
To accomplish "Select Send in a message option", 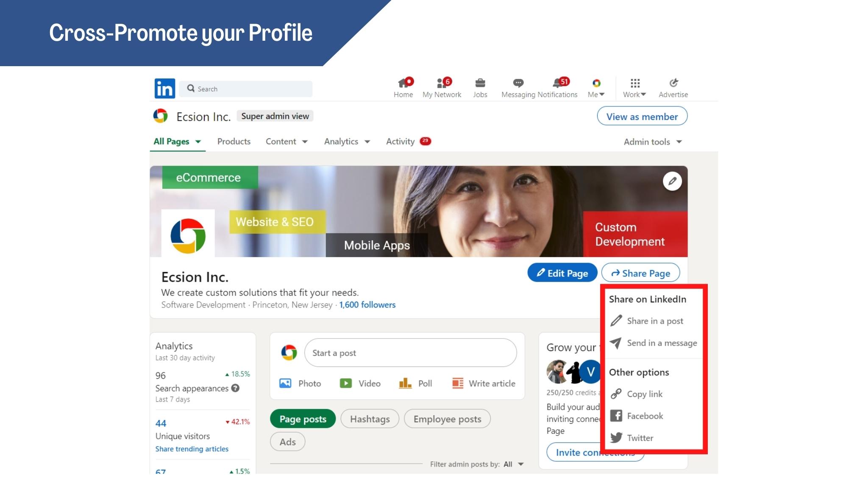I will pos(653,343).
